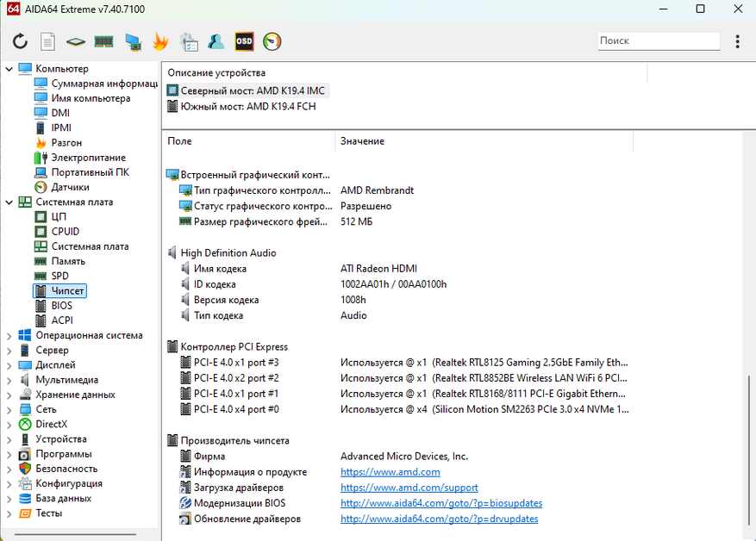Open the three-dot menu button

738,41
